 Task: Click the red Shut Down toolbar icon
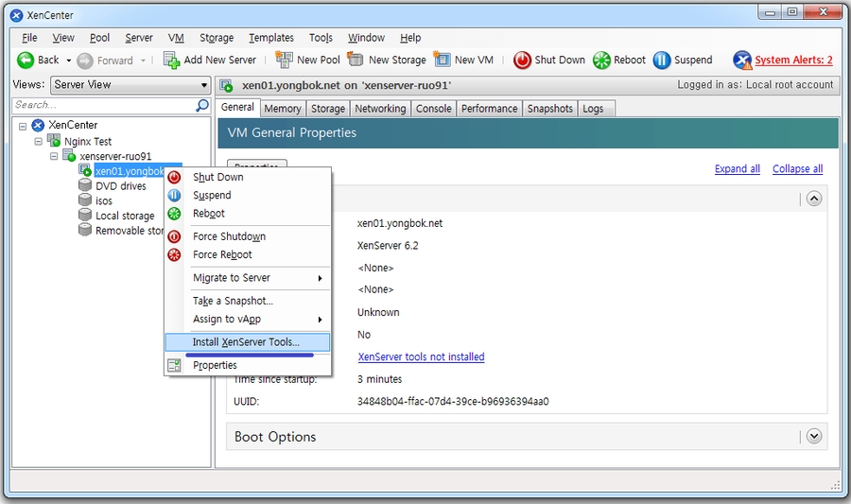point(522,61)
